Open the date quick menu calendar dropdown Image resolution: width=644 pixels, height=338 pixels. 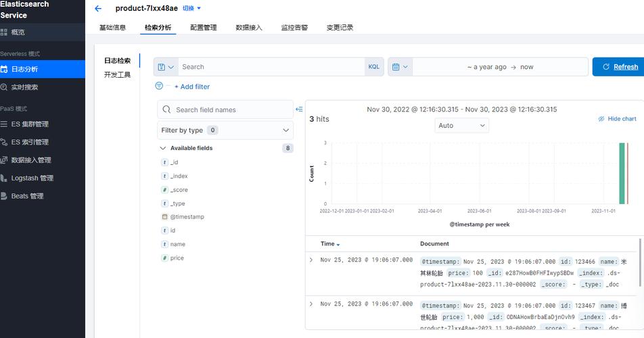pyautogui.click(x=400, y=67)
